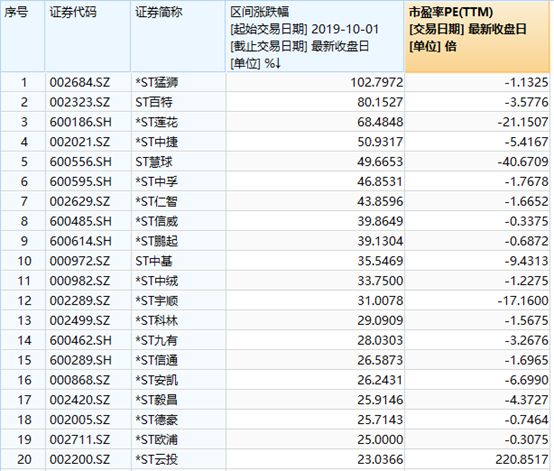Open the *ST猛狮 security entry

[157, 83]
